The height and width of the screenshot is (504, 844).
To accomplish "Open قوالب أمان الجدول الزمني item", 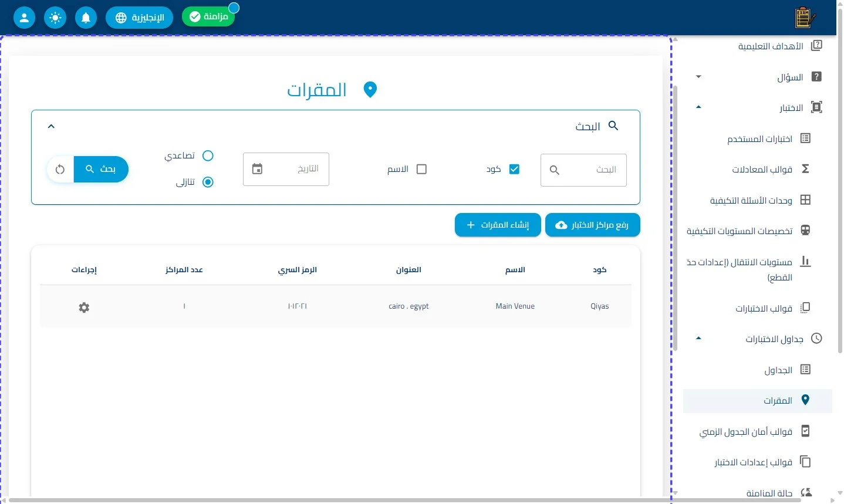I will point(758,431).
